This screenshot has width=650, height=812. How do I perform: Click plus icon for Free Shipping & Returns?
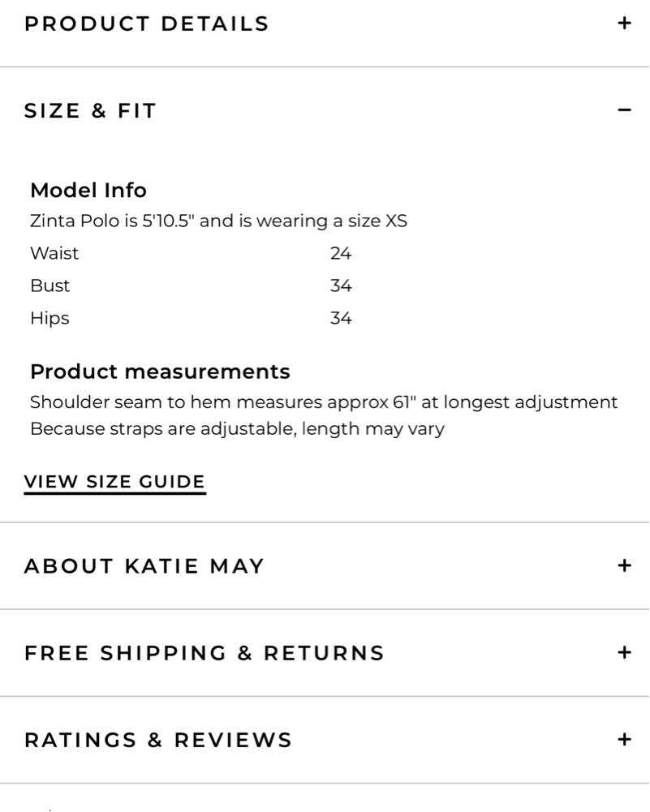(x=624, y=652)
